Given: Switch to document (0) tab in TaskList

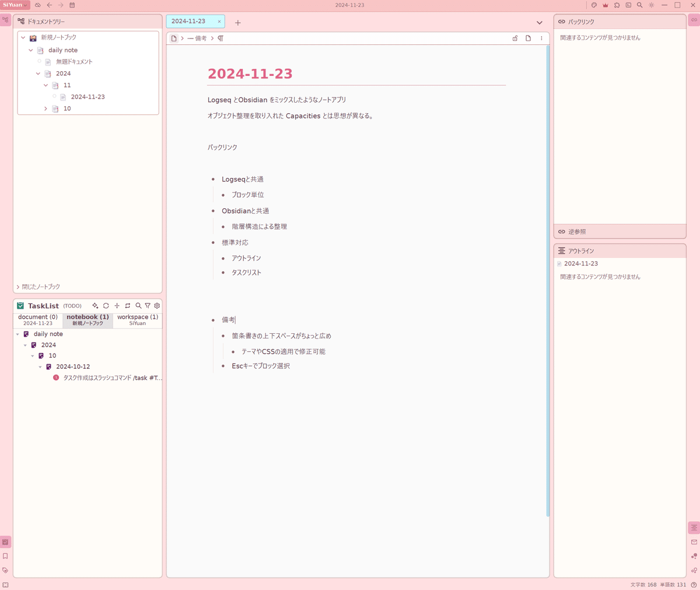Looking at the screenshot, I should (x=38, y=320).
